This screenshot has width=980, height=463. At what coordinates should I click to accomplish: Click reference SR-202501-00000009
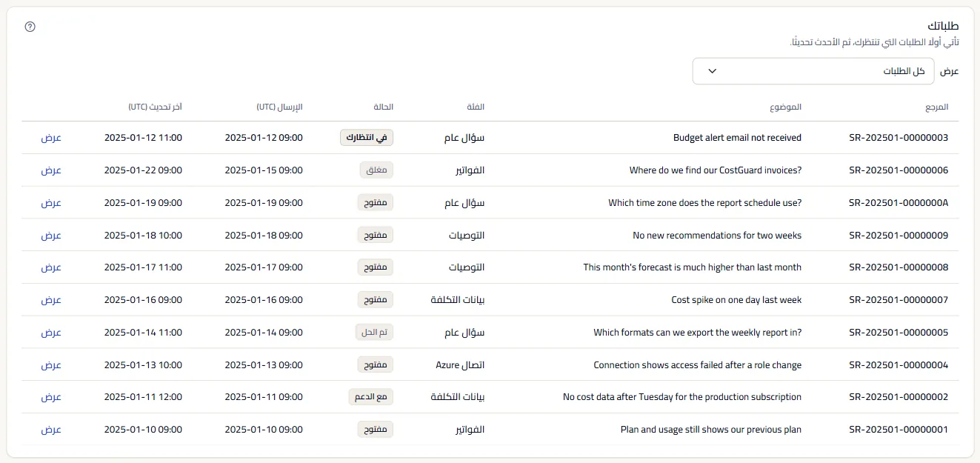[x=899, y=236]
